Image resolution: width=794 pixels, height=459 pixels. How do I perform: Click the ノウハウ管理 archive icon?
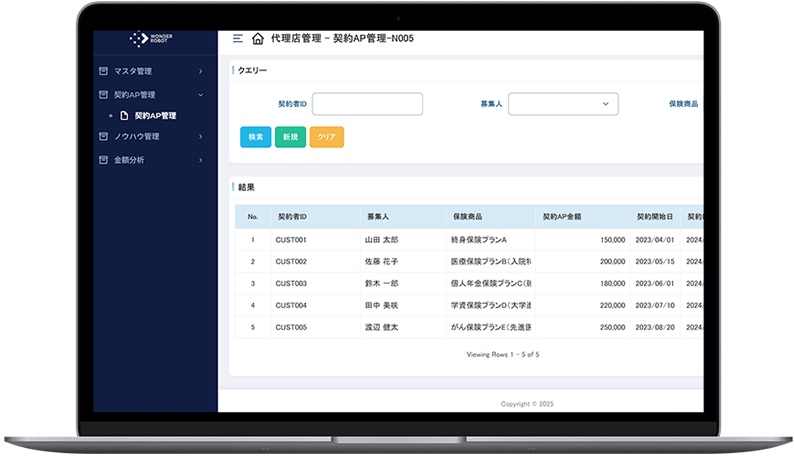point(103,136)
